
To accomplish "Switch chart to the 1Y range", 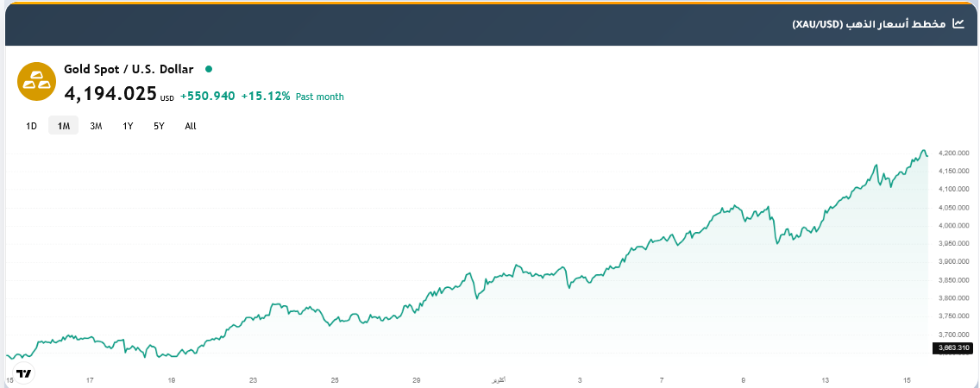I will pos(128,126).
